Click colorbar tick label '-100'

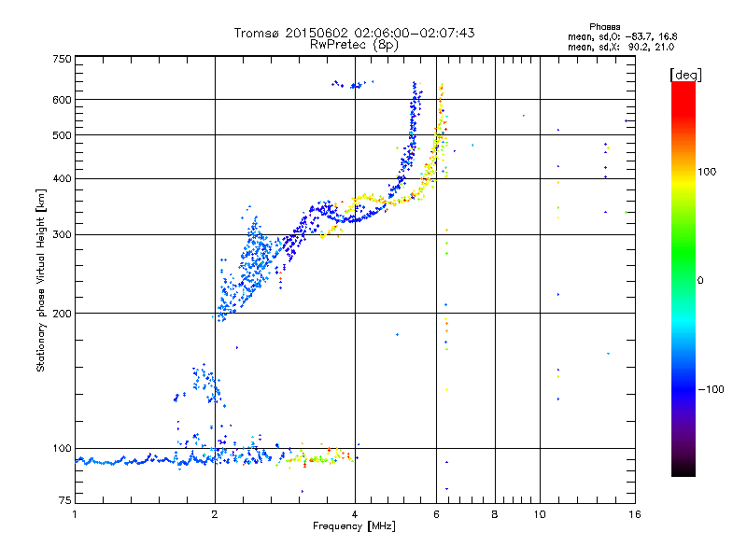click(712, 389)
